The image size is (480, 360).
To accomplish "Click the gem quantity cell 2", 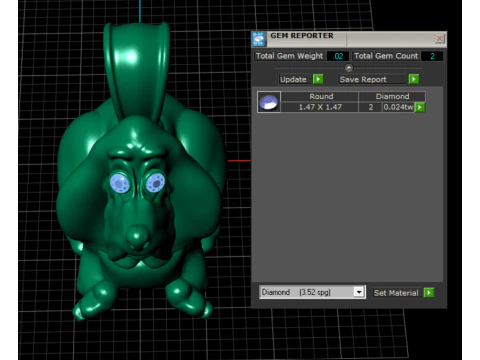I will click(x=371, y=107).
